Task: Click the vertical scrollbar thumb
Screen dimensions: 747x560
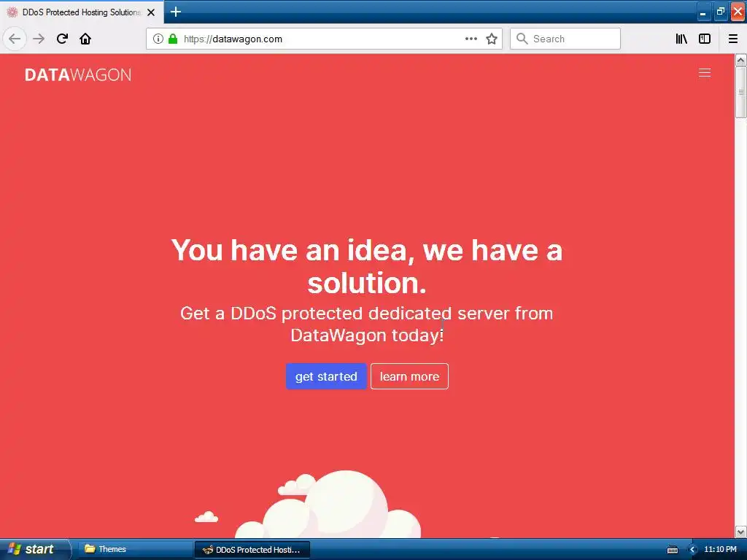Action: [x=740, y=92]
